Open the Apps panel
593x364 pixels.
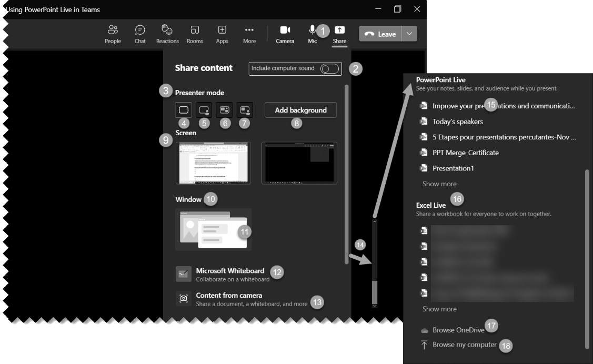[x=222, y=34]
